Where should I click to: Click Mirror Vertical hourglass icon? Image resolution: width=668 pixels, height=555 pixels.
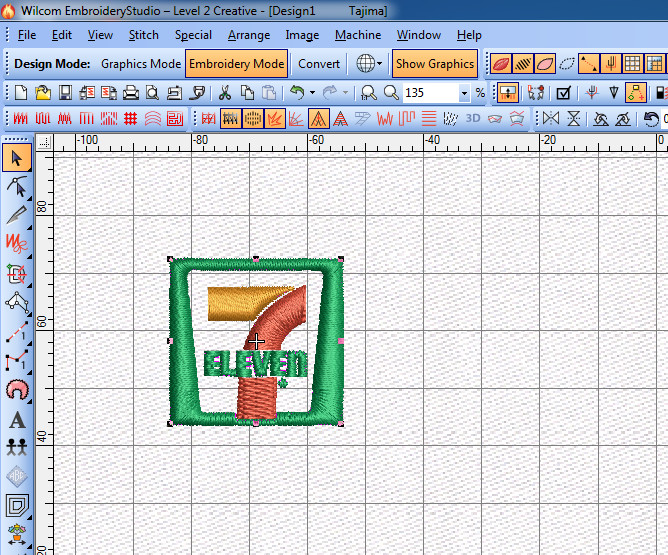[573, 119]
